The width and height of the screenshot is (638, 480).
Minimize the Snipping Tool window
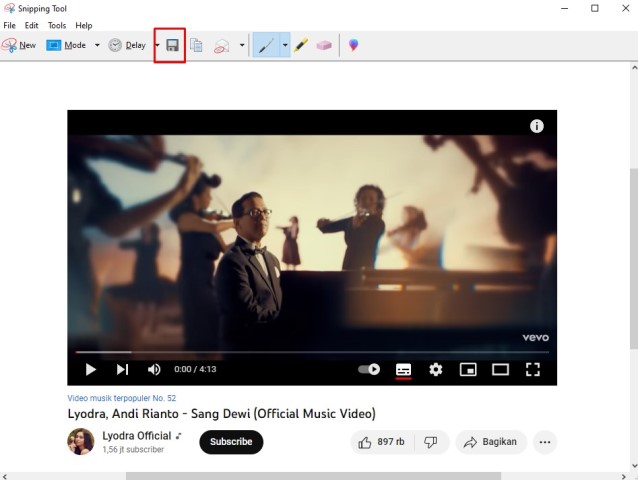click(564, 8)
